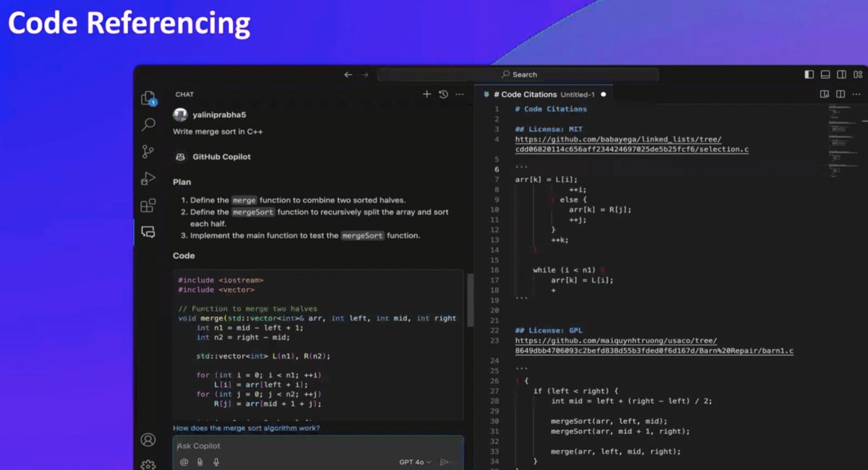Viewport: 868px width, 470px height.
Task: Click editor line 'merge(arr, left, mid, right);'
Action: point(616,451)
